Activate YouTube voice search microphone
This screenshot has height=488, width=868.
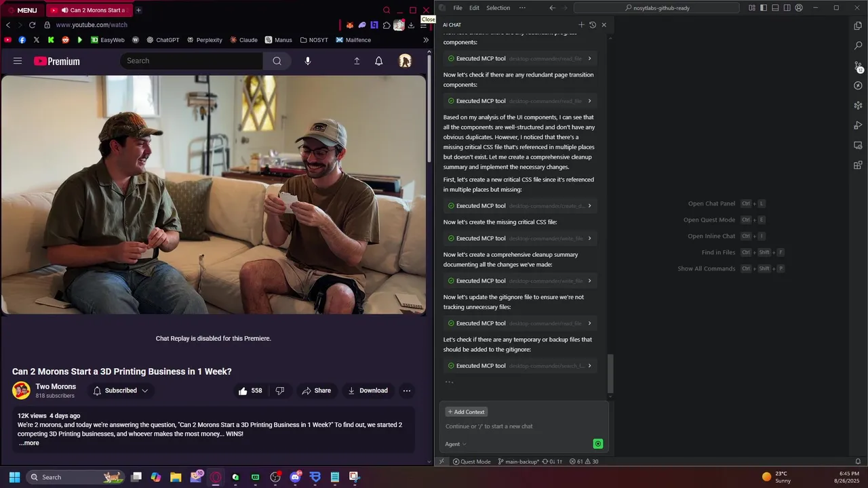tap(308, 61)
